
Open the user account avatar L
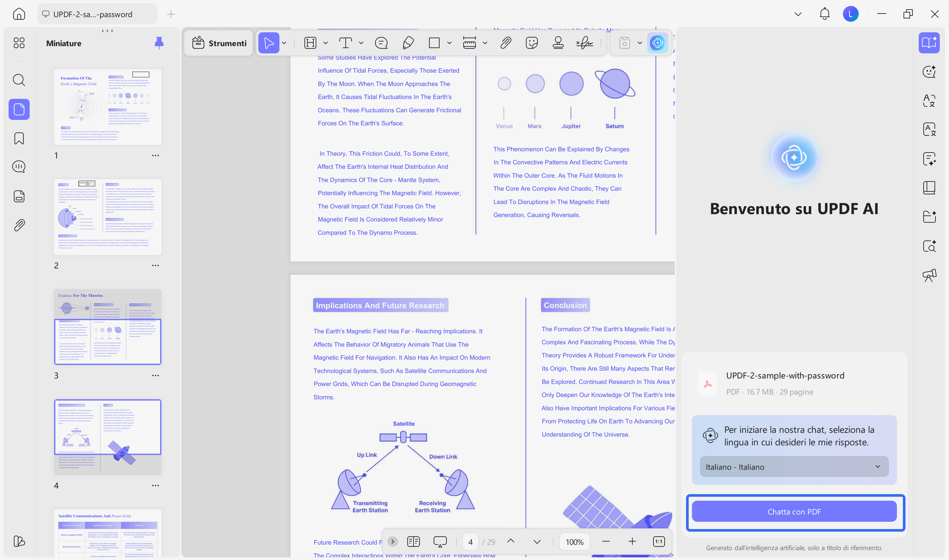tap(851, 14)
